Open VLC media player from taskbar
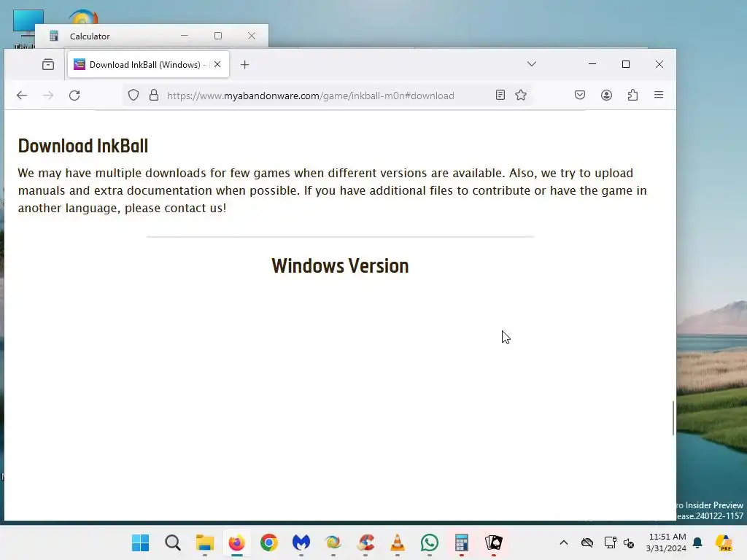747x560 pixels. tap(398, 542)
